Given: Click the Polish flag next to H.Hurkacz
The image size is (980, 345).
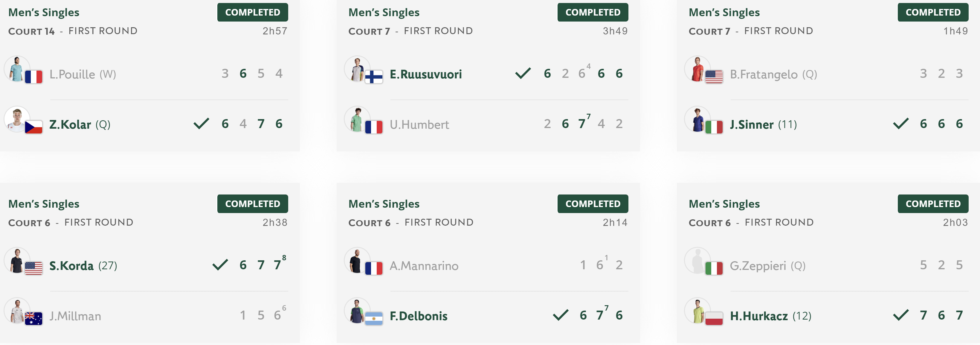Looking at the screenshot, I should pos(714,319).
